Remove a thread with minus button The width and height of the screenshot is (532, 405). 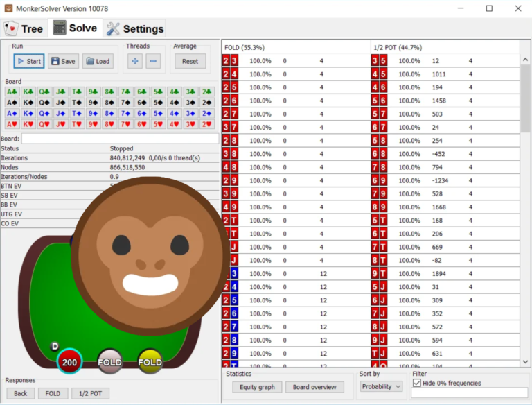153,61
